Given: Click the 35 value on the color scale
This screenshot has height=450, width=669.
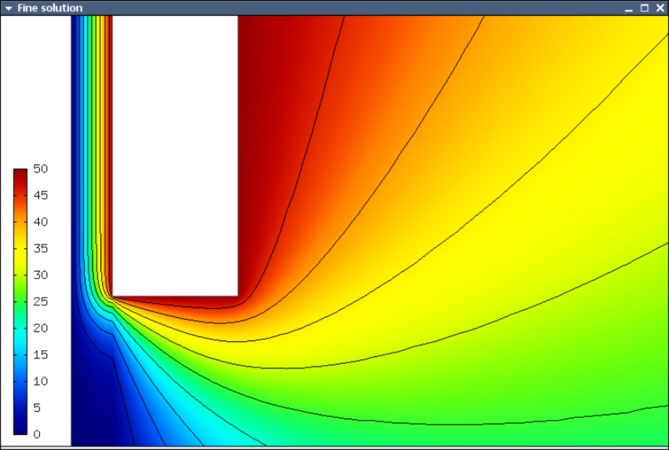Looking at the screenshot, I should [39, 249].
